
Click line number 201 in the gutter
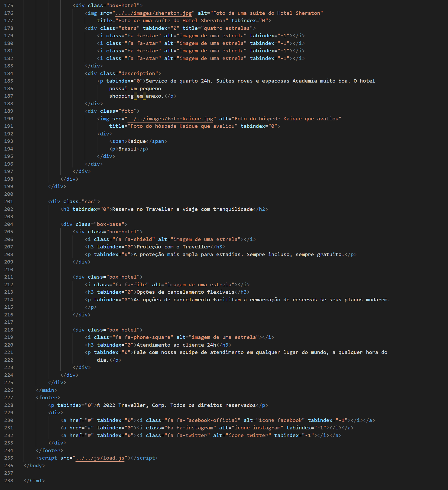click(8, 201)
